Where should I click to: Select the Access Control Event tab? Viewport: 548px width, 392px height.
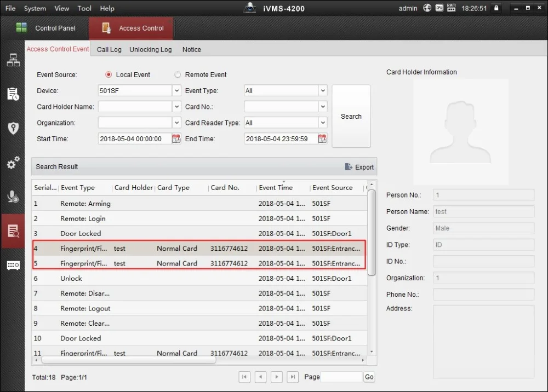58,49
